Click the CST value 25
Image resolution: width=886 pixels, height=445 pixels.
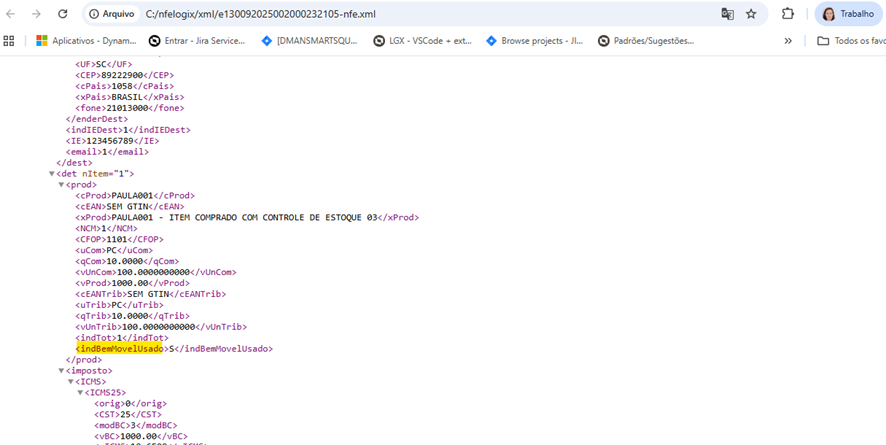124,415
